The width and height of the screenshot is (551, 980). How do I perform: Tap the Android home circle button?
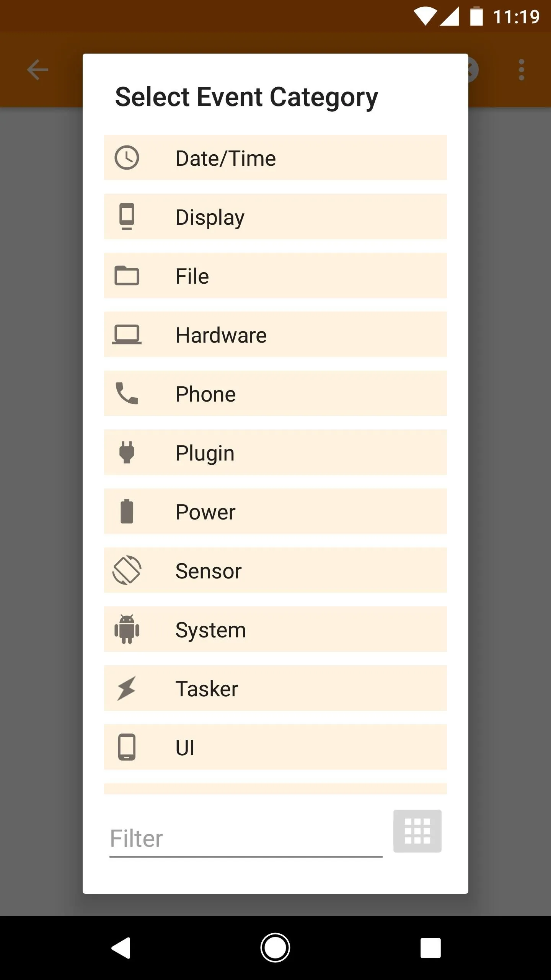click(x=275, y=948)
